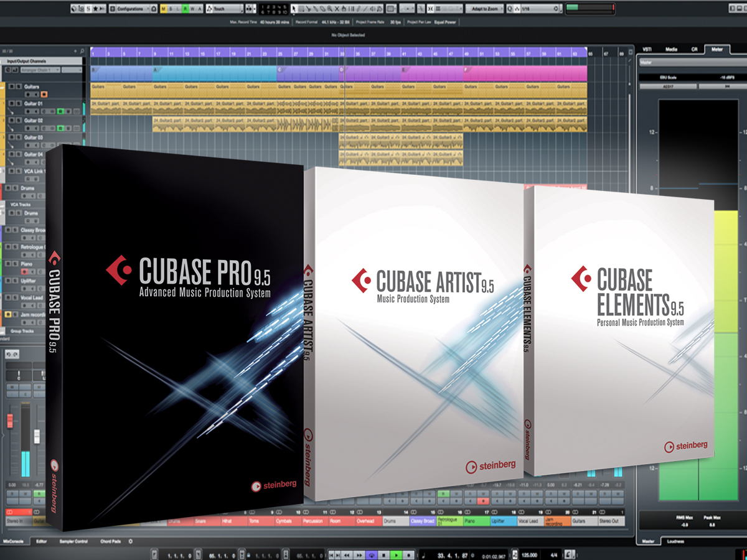Click the AES17 meter button
The width and height of the screenshot is (747, 560).
668,86
